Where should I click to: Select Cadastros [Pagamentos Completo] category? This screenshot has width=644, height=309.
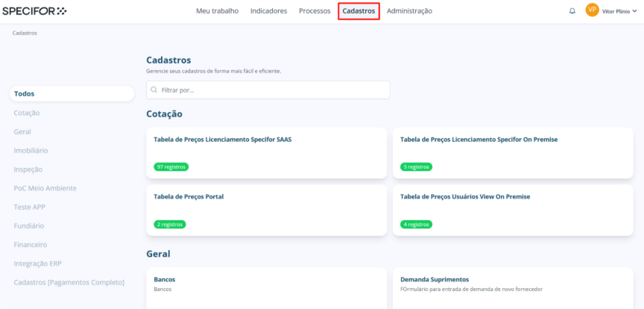[69, 282]
